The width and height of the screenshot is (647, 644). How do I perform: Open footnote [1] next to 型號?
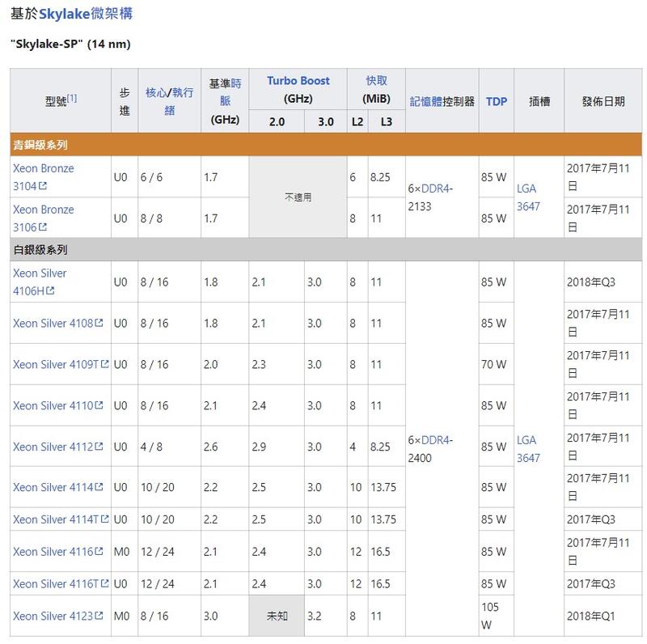click(72, 98)
